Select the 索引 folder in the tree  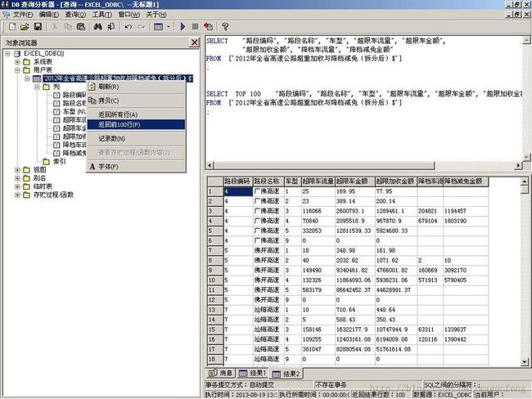pos(60,161)
